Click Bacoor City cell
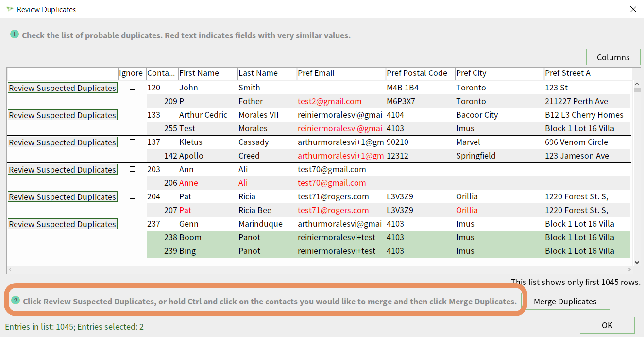 [477, 115]
